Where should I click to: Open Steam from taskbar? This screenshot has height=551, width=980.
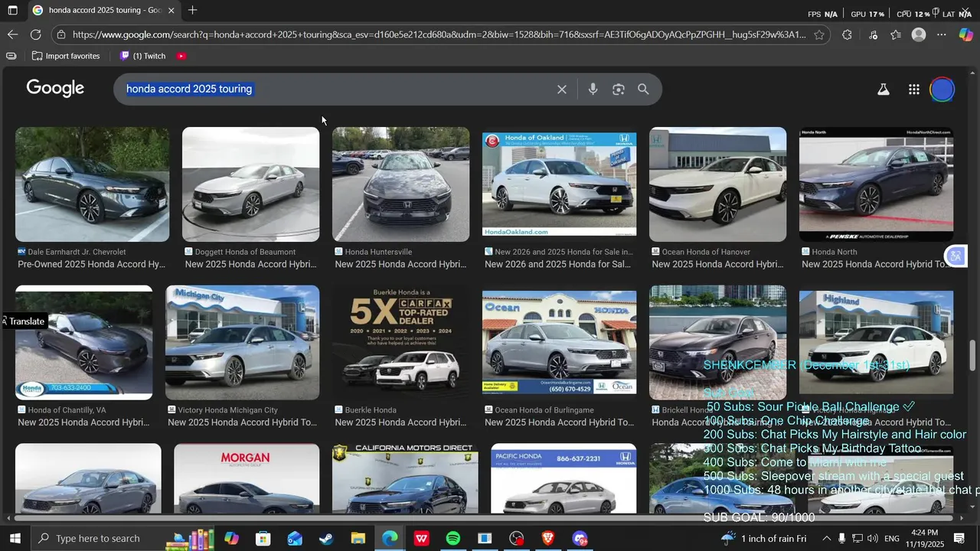326,539
